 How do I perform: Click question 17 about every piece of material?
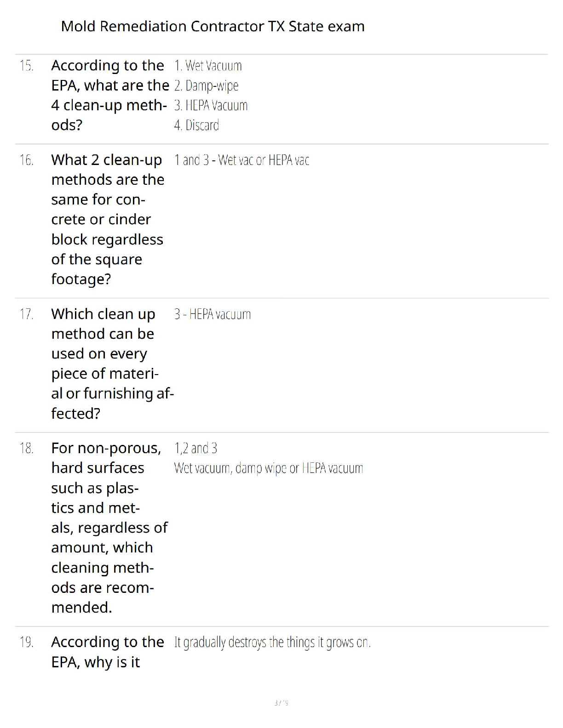tap(112, 364)
